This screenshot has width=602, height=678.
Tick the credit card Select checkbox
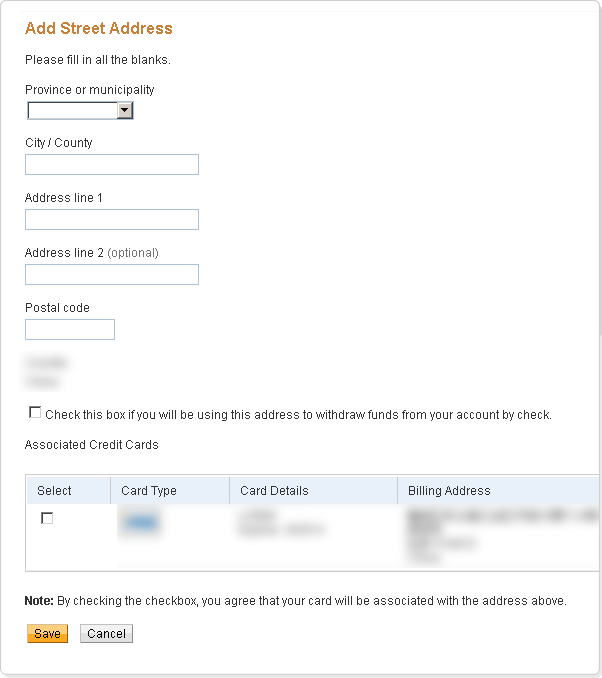pyautogui.click(x=47, y=518)
